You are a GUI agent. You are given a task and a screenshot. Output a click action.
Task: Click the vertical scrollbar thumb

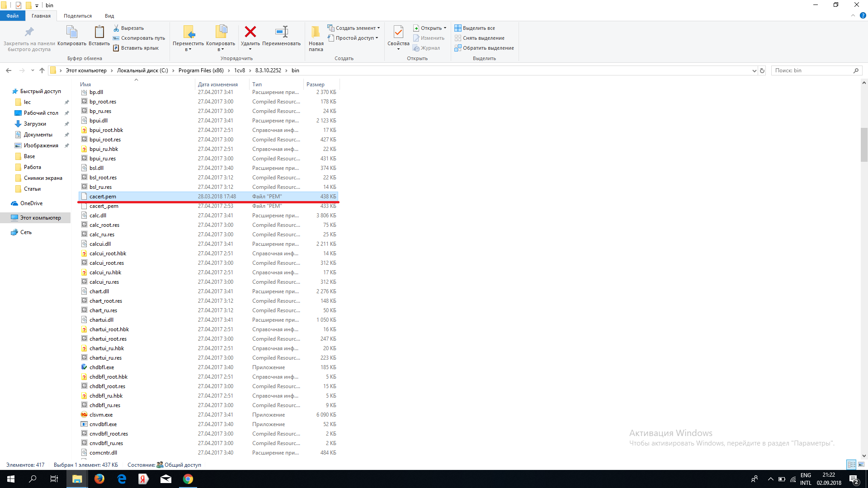point(864,145)
